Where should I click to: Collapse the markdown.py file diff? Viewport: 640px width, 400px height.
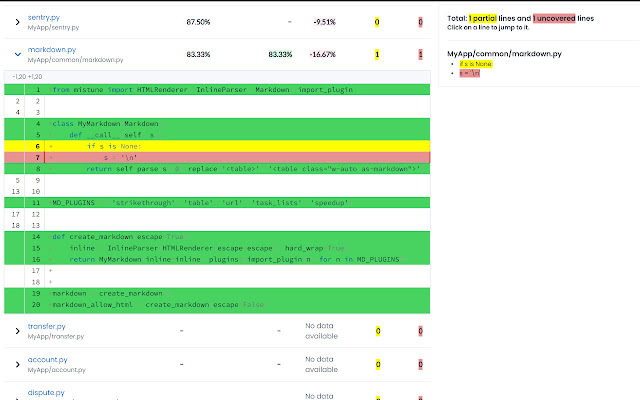[18, 54]
